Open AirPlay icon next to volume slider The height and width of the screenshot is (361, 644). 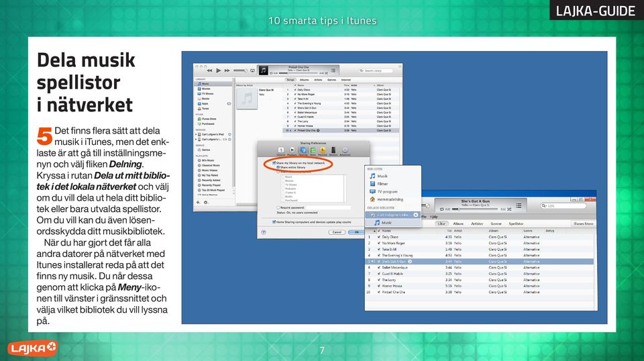click(252, 70)
